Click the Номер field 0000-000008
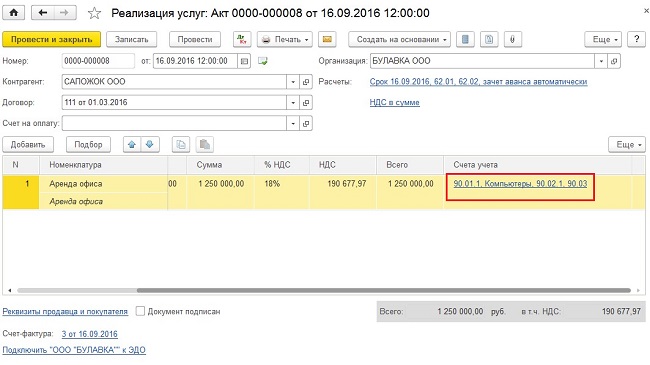Viewport: 650px width, 365px height. coord(98,61)
